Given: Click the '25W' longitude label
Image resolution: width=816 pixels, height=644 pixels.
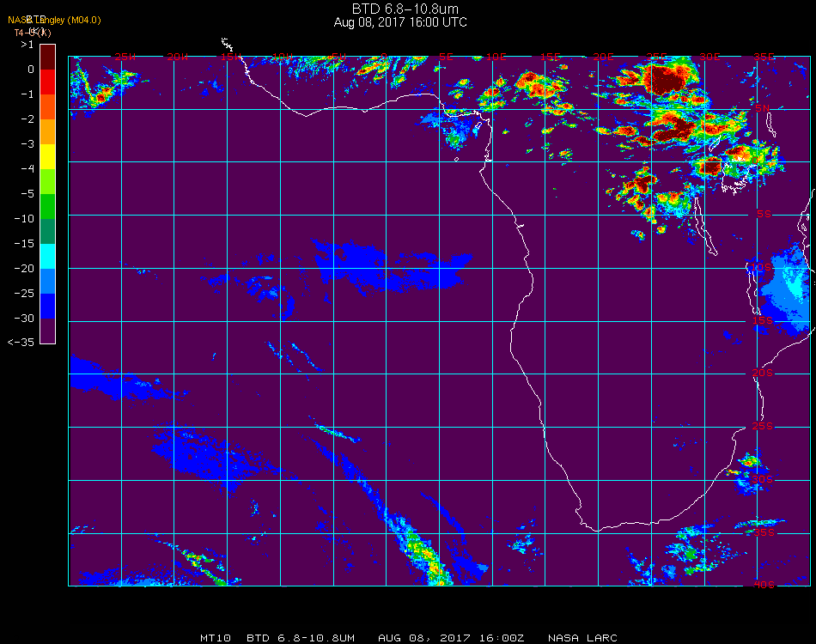Looking at the screenshot, I should 125,57.
